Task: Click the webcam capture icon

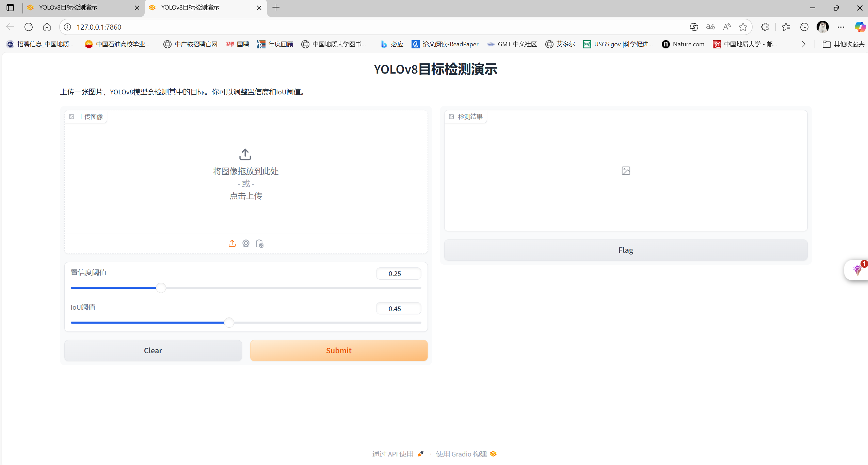Action: (246, 244)
